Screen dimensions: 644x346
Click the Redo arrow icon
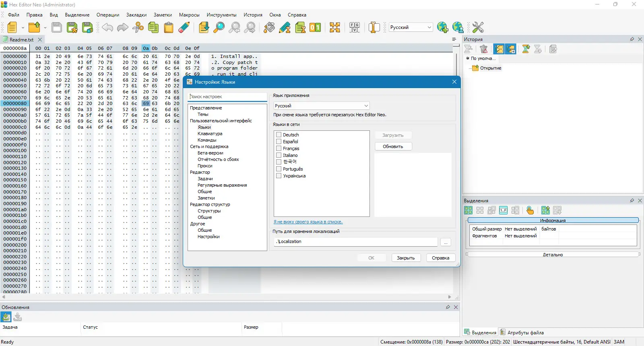pyautogui.click(x=123, y=27)
